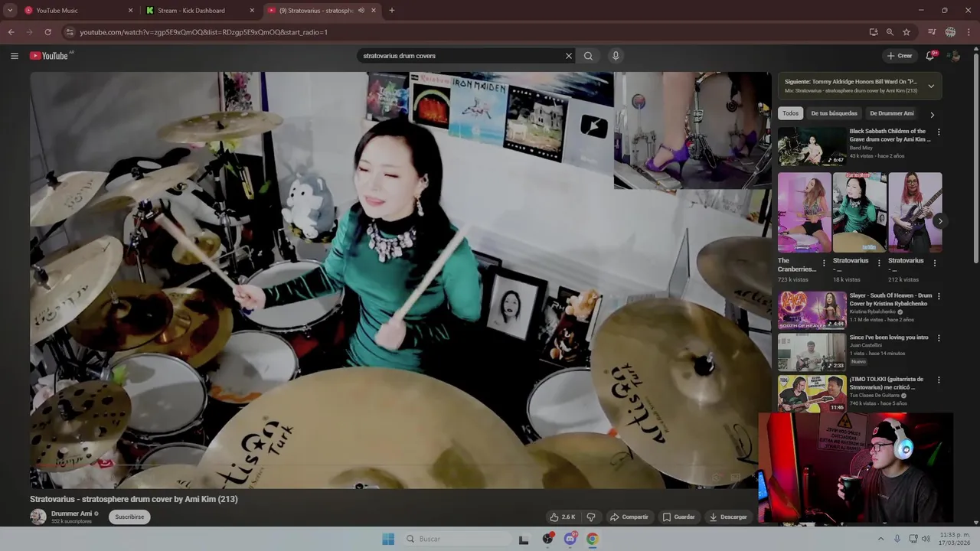Download with the Descargar button

pos(728,517)
